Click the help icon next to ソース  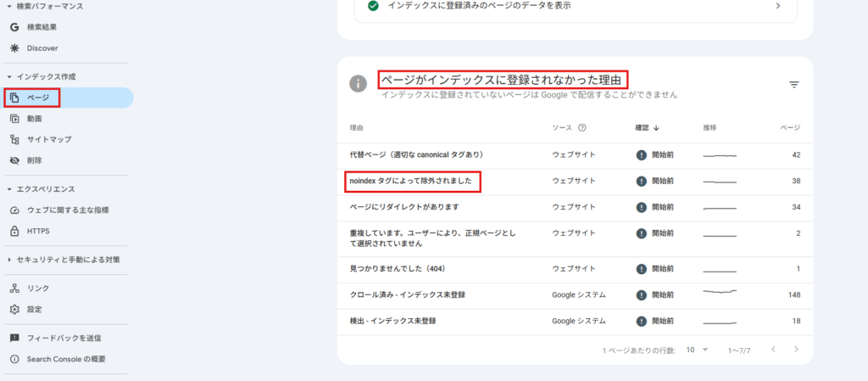[582, 128]
